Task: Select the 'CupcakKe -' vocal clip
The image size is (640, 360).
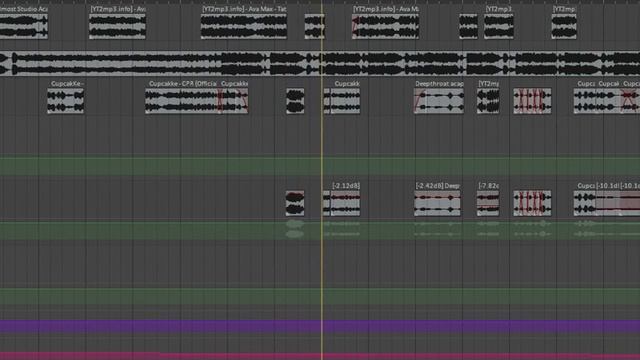Action: pyautogui.click(x=66, y=101)
